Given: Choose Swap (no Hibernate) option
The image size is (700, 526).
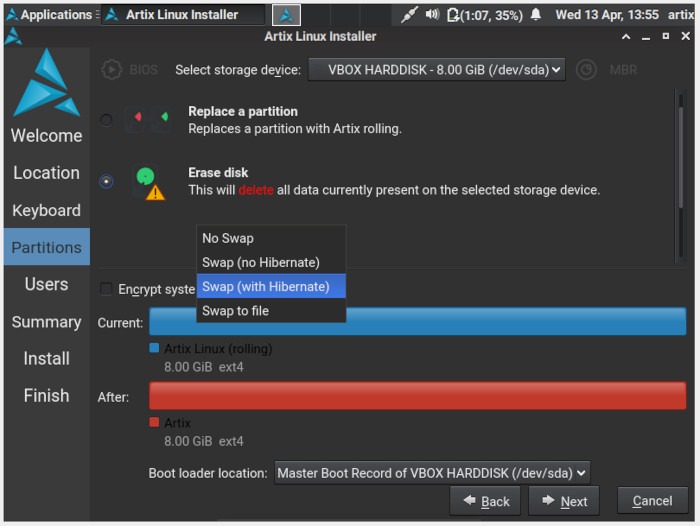Looking at the screenshot, I should pyautogui.click(x=271, y=263).
